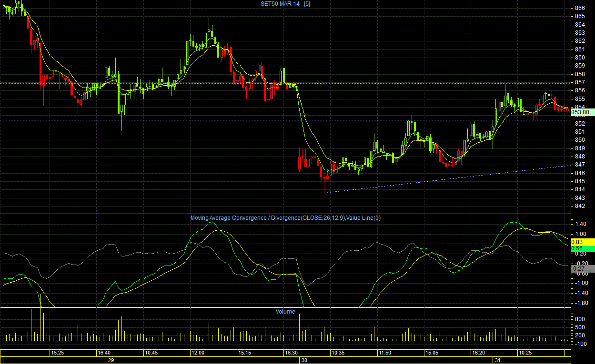
Task: Click the 866 price axis label
Action: [x=580, y=8]
